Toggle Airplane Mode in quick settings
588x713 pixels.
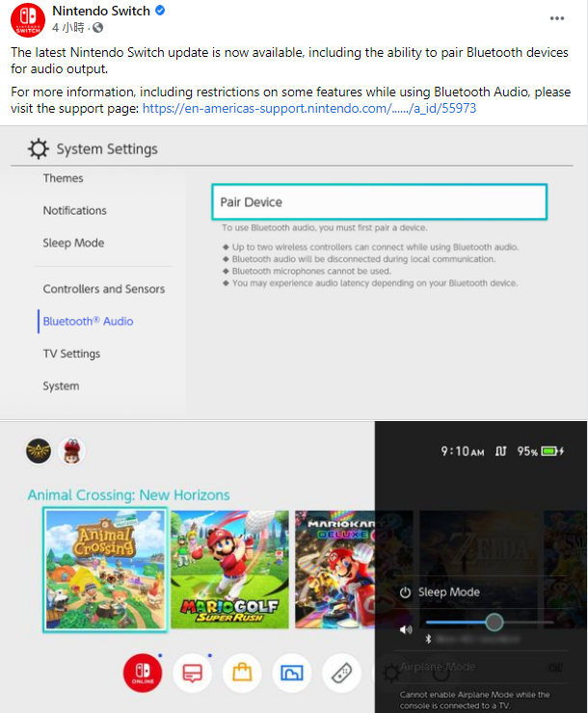coord(480,667)
